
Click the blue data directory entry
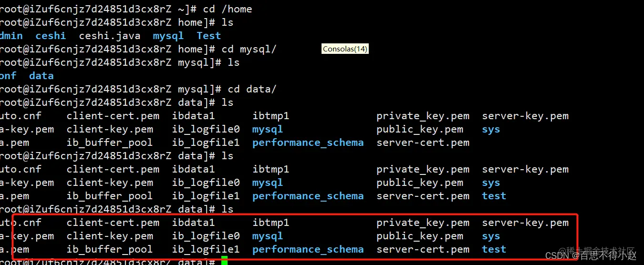[x=42, y=76]
